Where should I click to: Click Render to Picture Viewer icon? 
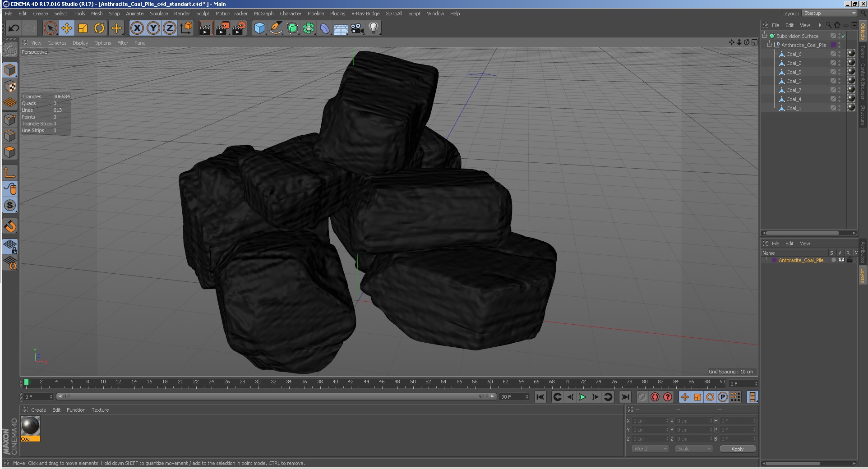point(222,28)
